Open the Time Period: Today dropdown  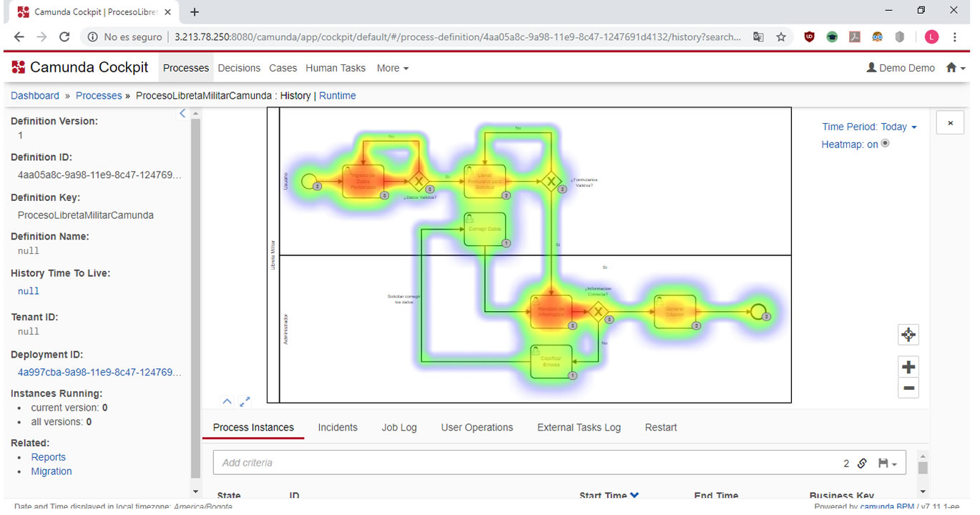[x=869, y=127]
